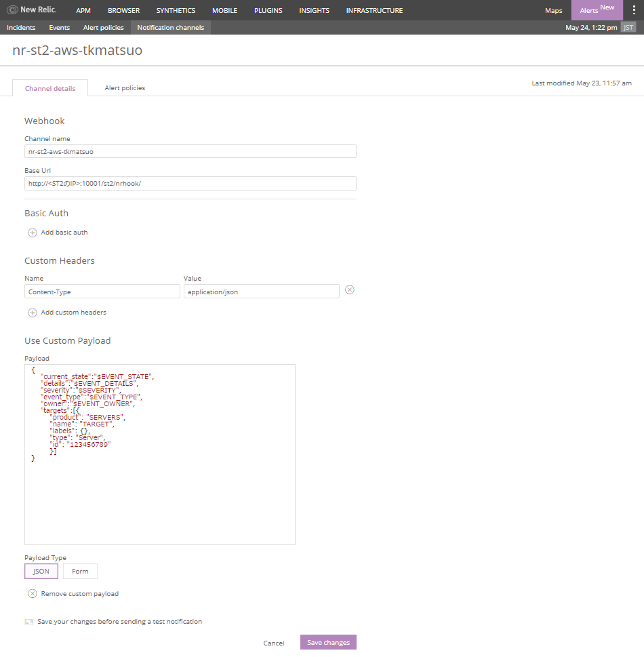Focus the Base Url field
The image size is (644, 657).
pyautogui.click(x=190, y=184)
